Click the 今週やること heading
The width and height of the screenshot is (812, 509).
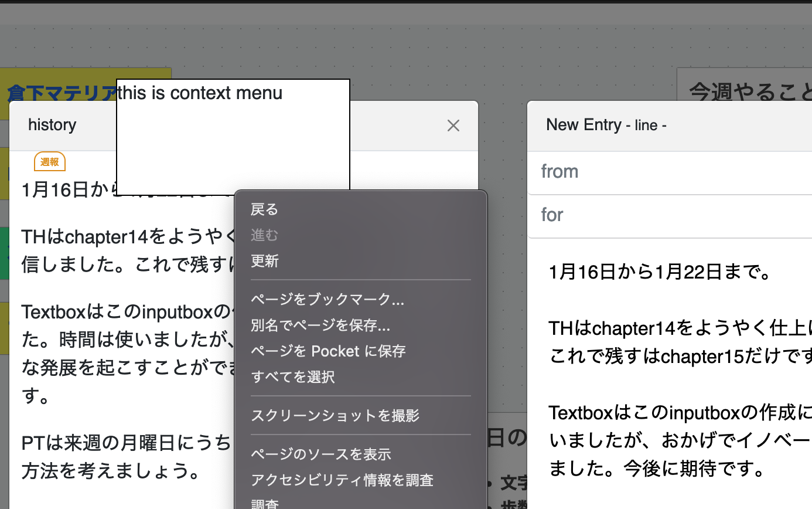[x=750, y=92]
